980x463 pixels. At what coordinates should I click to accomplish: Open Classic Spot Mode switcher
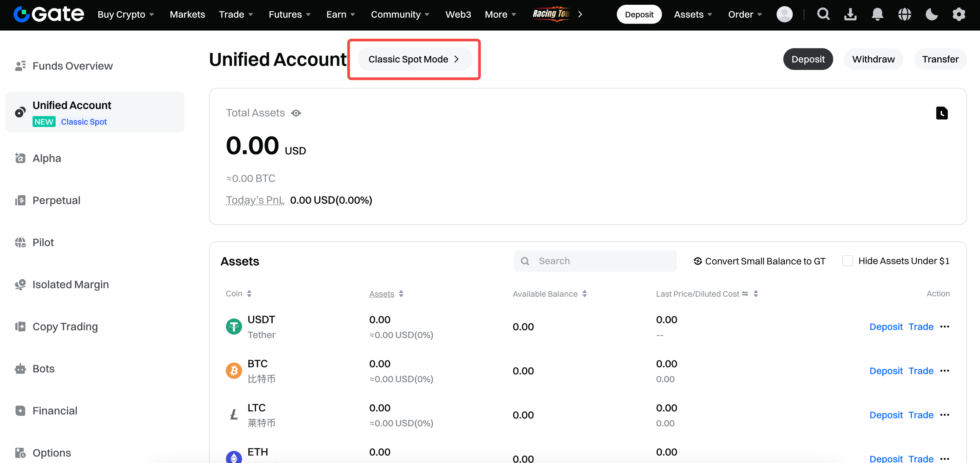click(x=414, y=59)
